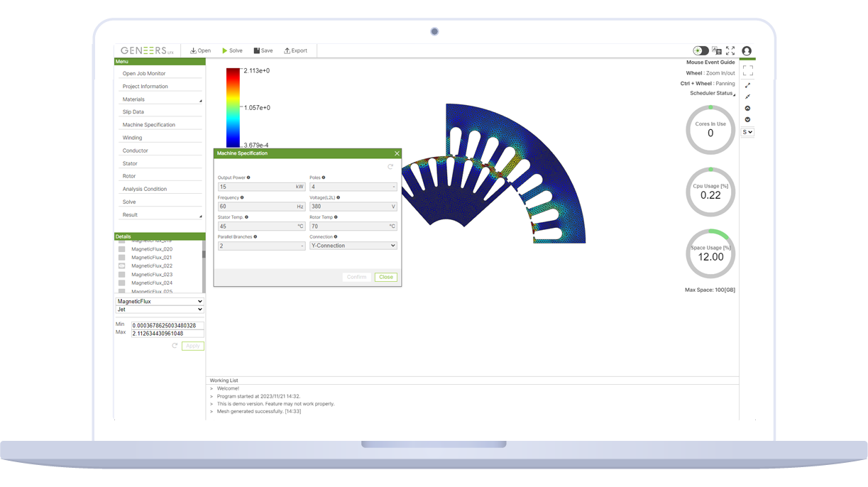
Task: Click the round up-arrow icon in right sidebar
Action: [x=747, y=109]
